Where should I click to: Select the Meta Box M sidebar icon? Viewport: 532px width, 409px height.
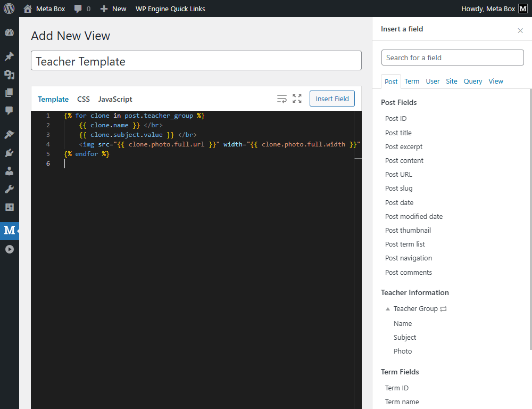tap(10, 231)
